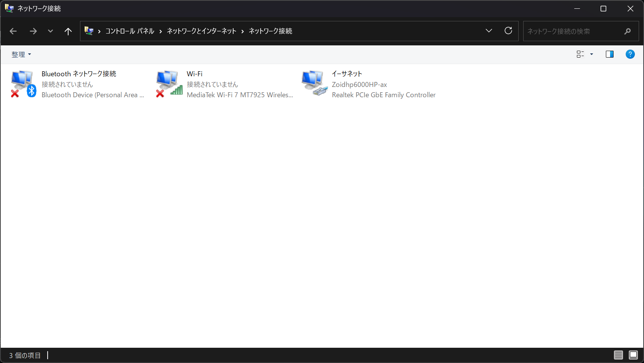Image resolution: width=644 pixels, height=363 pixels.
Task: Go up one folder level
Action: click(68, 31)
